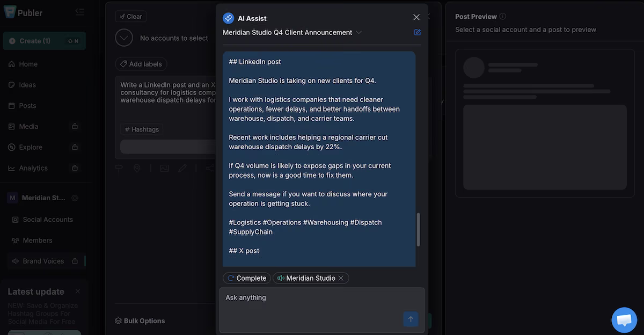Open Explore in the sidebar
This screenshot has width=644, height=335.
point(31,147)
